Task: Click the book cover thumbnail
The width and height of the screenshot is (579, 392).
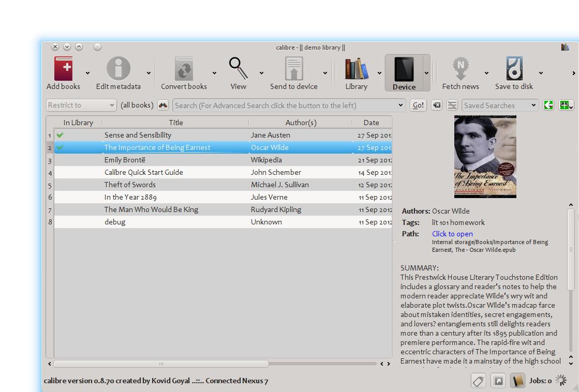Action: point(485,157)
